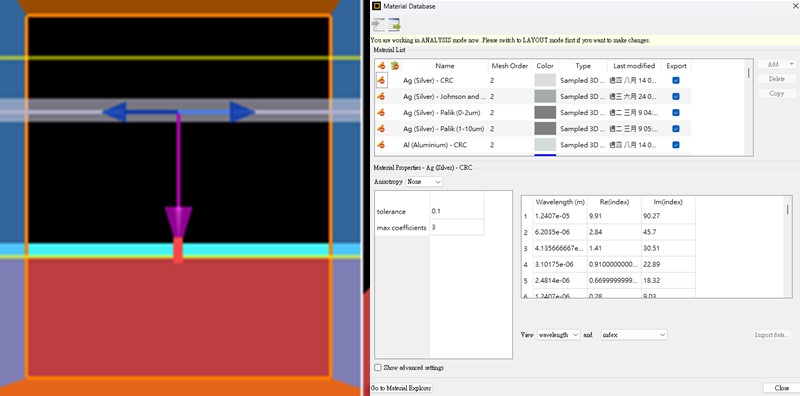The width and height of the screenshot is (800, 396).
Task: Click the Re(index) column header
Action: click(614, 202)
